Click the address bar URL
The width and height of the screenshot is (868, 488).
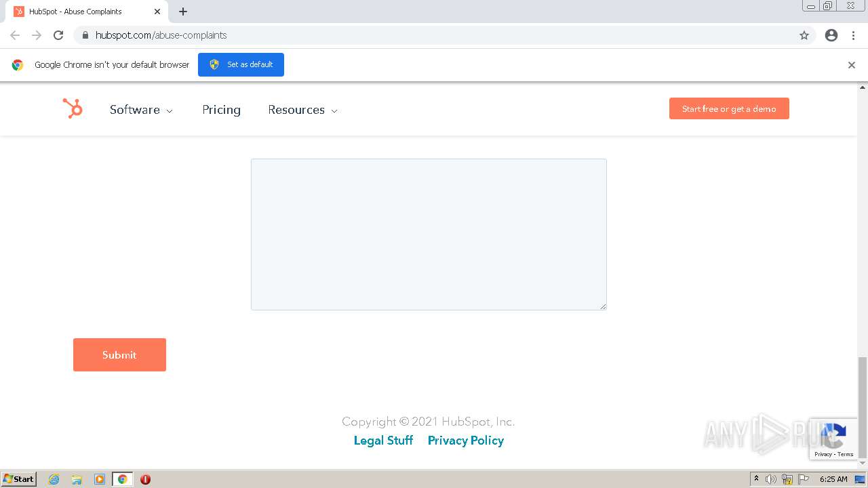point(161,35)
